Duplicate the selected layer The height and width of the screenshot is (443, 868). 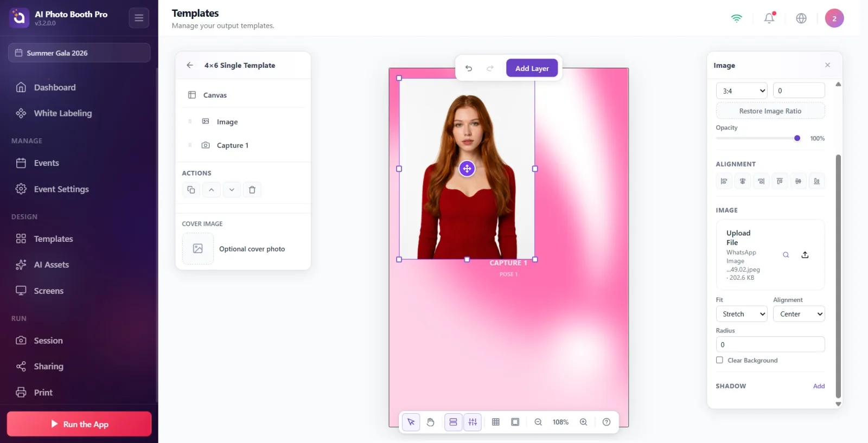191,190
